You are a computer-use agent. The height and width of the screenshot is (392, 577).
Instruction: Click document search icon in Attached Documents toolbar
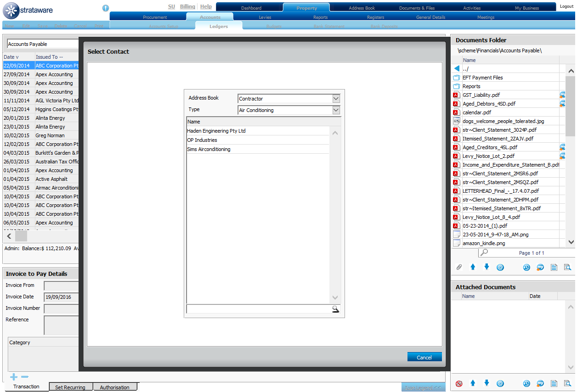click(x=567, y=383)
